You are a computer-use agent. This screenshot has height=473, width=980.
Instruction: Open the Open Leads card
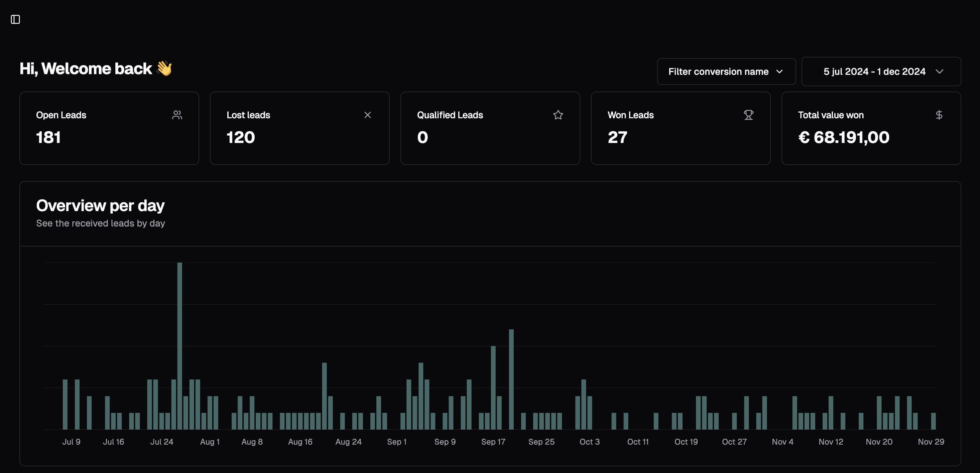[x=109, y=128]
